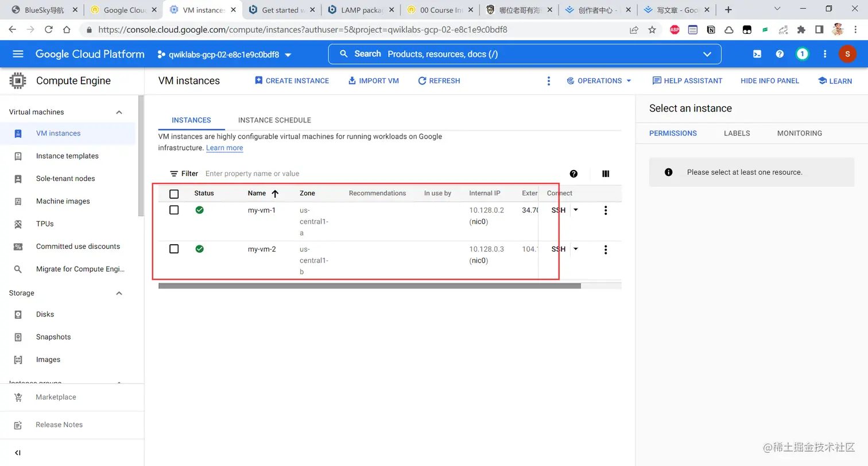Viewport: 868px width, 466px height.
Task: Open the Notion extension icon
Action: 711,30
